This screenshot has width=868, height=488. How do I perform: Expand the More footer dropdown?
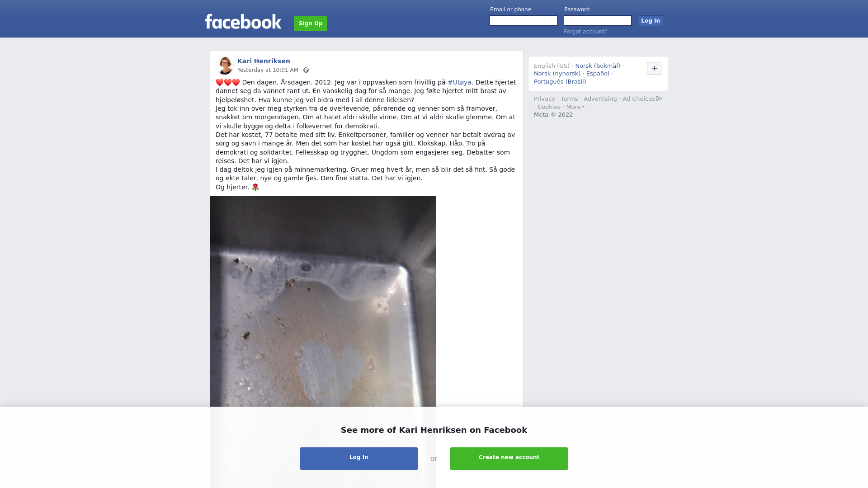(575, 107)
